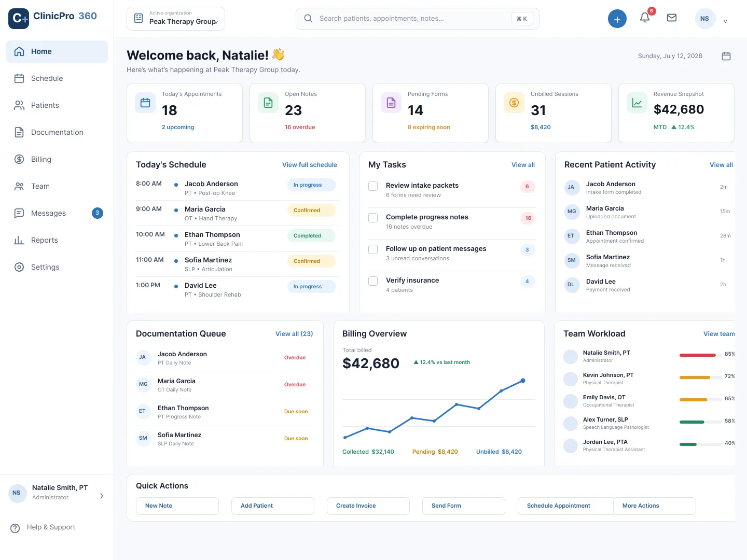The width and height of the screenshot is (747, 560).
Task: Check Follow up on patient messages task
Action: coord(373,249)
